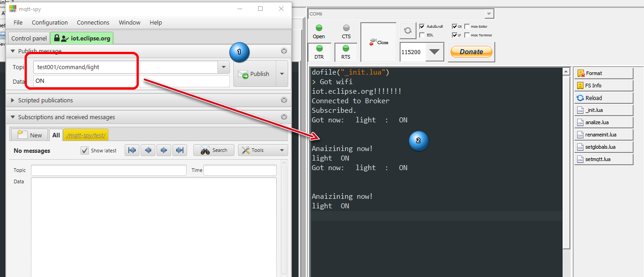
Task: Open the COM6 port dropdown
Action: (x=489, y=14)
